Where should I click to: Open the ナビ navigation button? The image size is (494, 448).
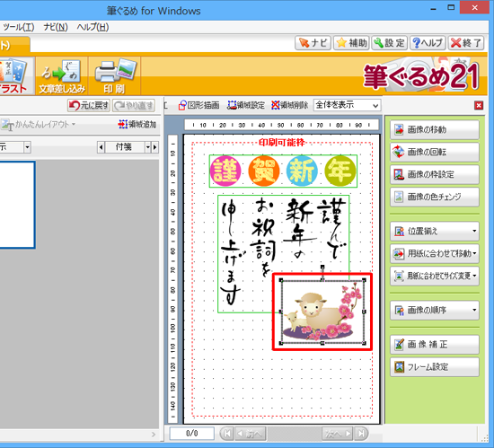[x=313, y=43]
